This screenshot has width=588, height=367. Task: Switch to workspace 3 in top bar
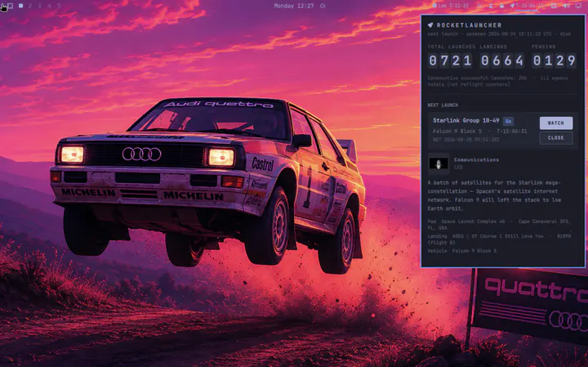click(x=40, y=6)
